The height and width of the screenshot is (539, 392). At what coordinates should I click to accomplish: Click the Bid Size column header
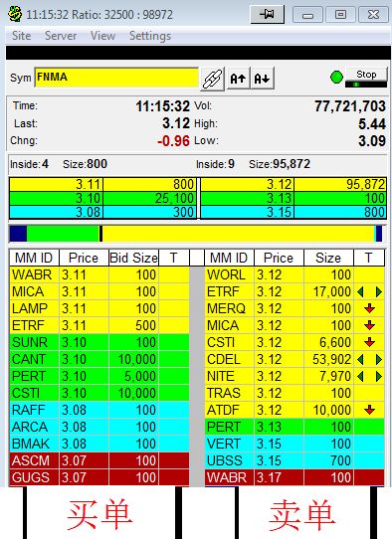point(133,258)
